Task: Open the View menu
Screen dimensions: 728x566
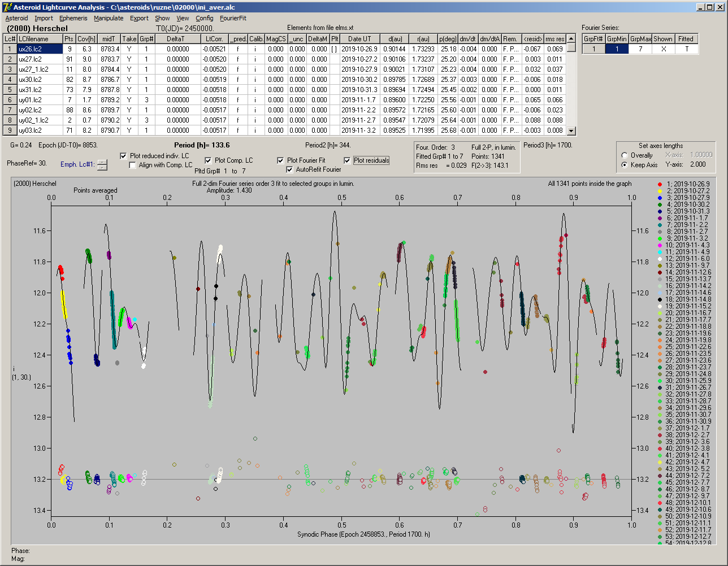Action: click(183, 18)
